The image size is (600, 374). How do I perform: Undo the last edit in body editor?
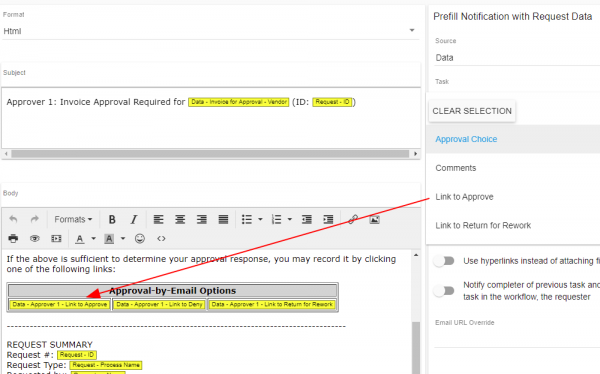click(x=13, y=219)
